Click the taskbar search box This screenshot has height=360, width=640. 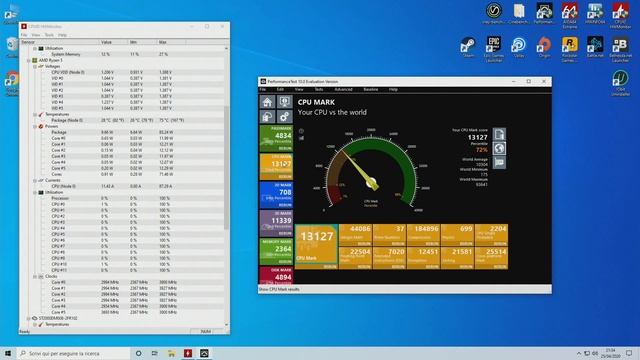tap(73, 353)
